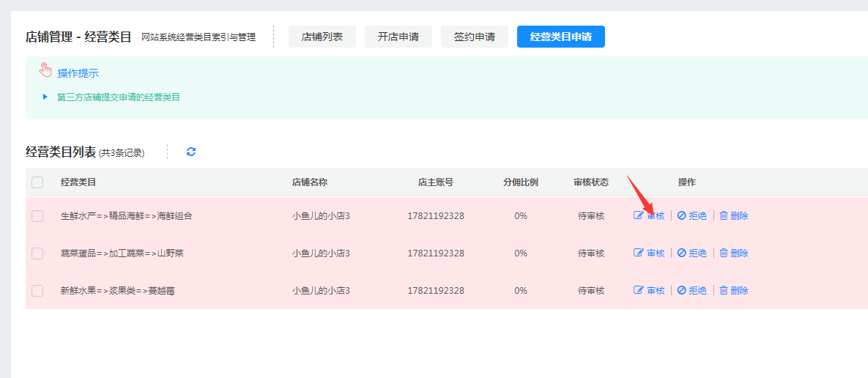Click the 拒绝 icon for 海鲜组合 row

click(681, 216)
